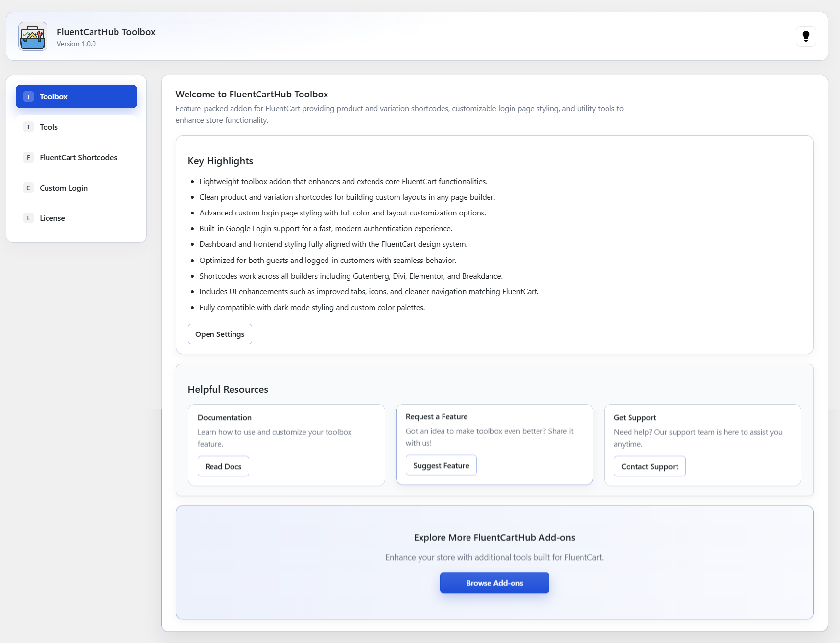Open the Custom Login sidebar menu item
This screenshot has width=840, height=643.
[x=64, y=188]
